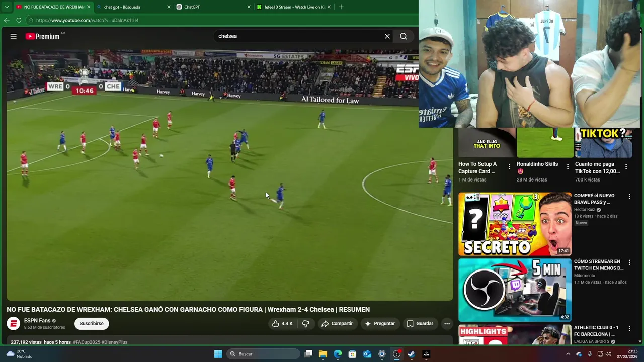
Task: Open the ESPN Fans channel avatar
Action: (14, 324)
